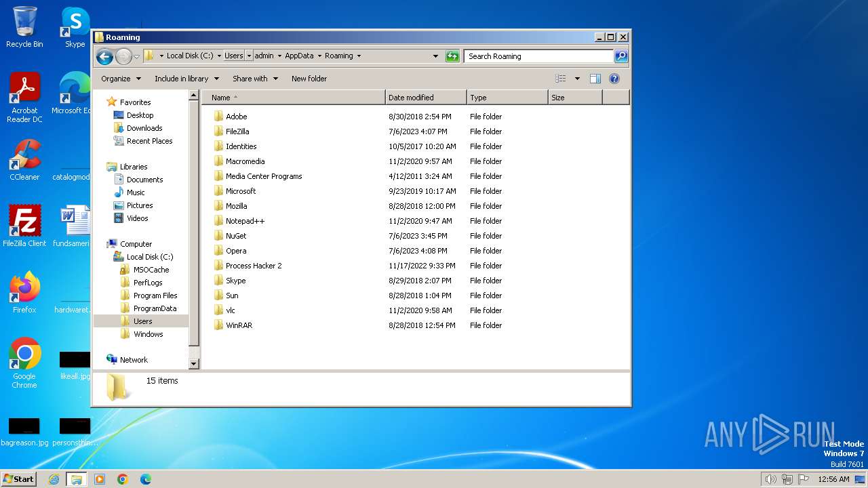Open the Organize menu
Viewport: 868px width, 488px height.
[x=121, y=79]
